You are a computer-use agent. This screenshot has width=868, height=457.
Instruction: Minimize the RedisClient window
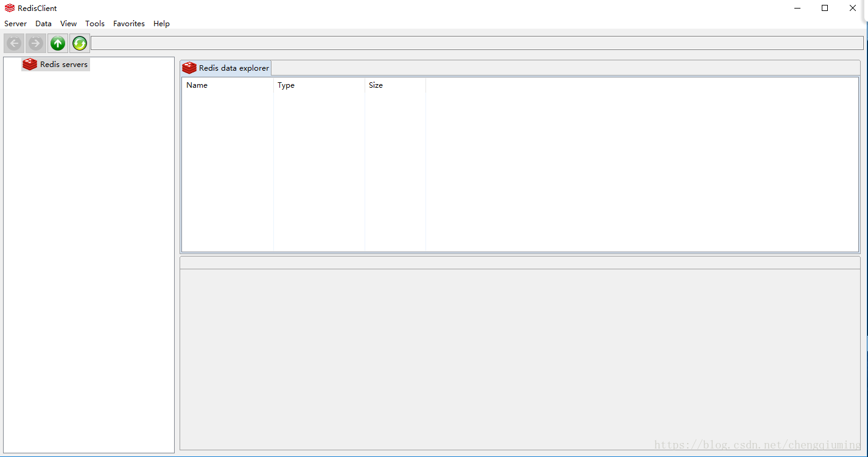(x=797, y=8)
